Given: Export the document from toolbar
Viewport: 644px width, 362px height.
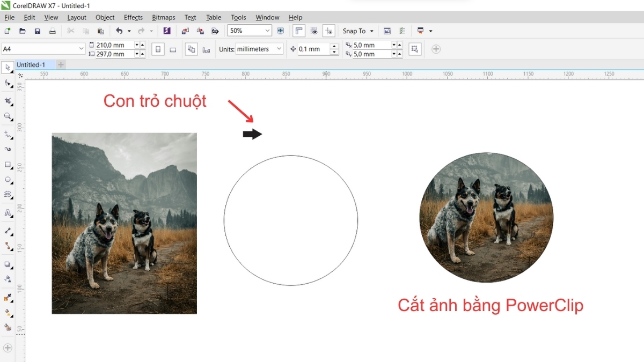Looking at the screenshot, I should click(x=200, y=31).
